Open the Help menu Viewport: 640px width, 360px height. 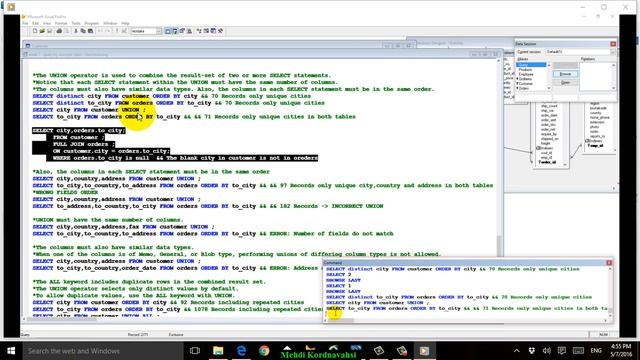coord(125,23)
